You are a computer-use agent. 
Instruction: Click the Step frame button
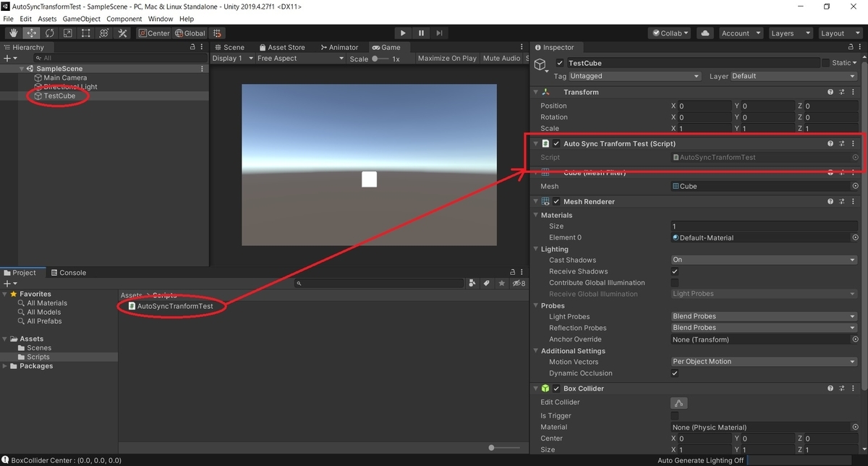440,33
